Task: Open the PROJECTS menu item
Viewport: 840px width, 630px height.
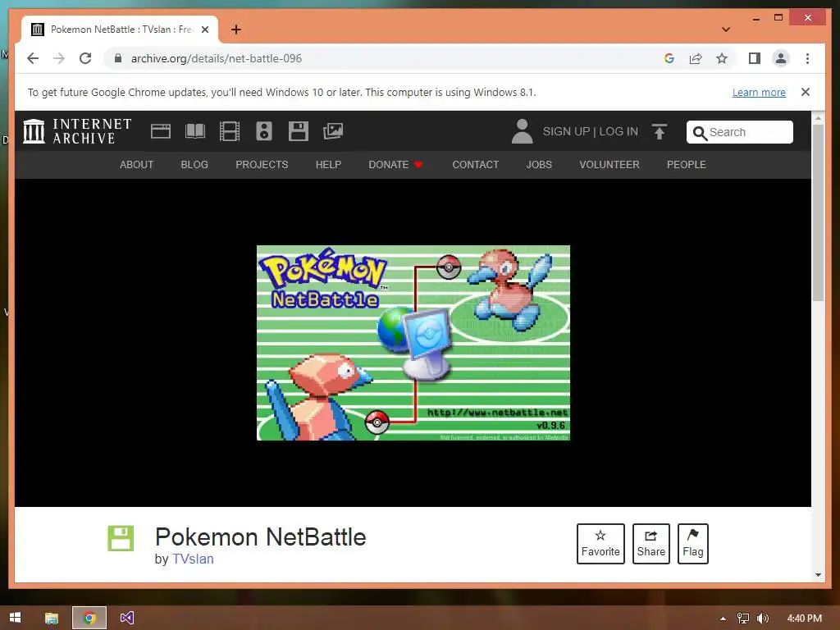Action: (x=262, y=164)
